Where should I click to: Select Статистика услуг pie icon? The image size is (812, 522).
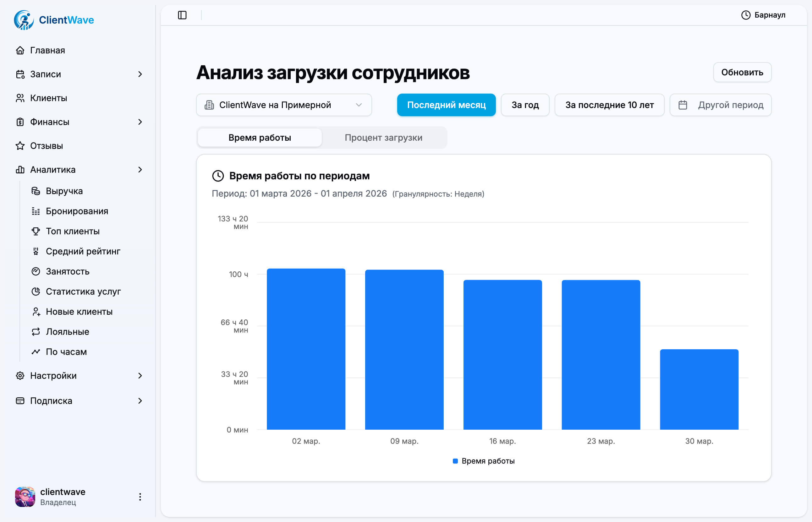pos(36,291)
